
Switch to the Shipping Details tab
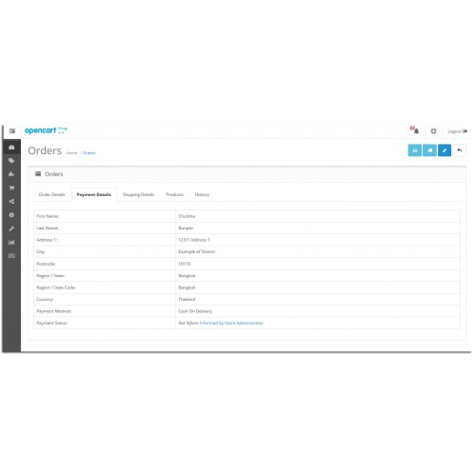[138, 194]
